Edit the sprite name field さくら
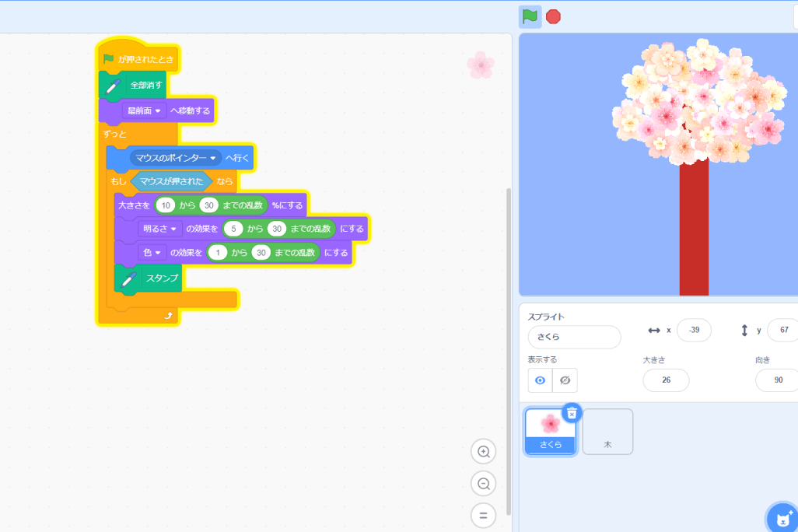Screen dimensions: 798x532 point(574,338)
